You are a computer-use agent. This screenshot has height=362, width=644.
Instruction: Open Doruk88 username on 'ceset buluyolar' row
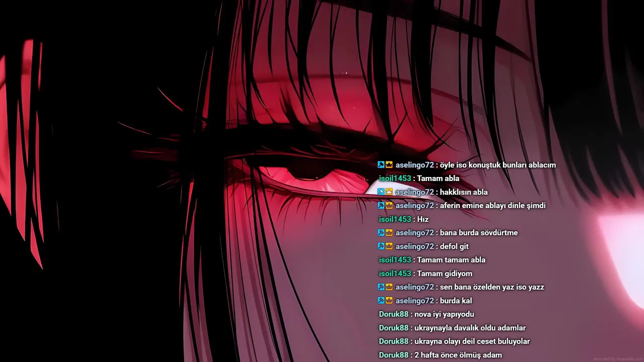(393, 341)
